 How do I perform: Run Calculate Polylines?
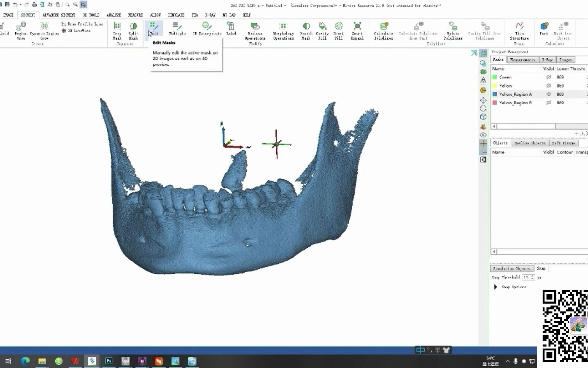point(383,31)
